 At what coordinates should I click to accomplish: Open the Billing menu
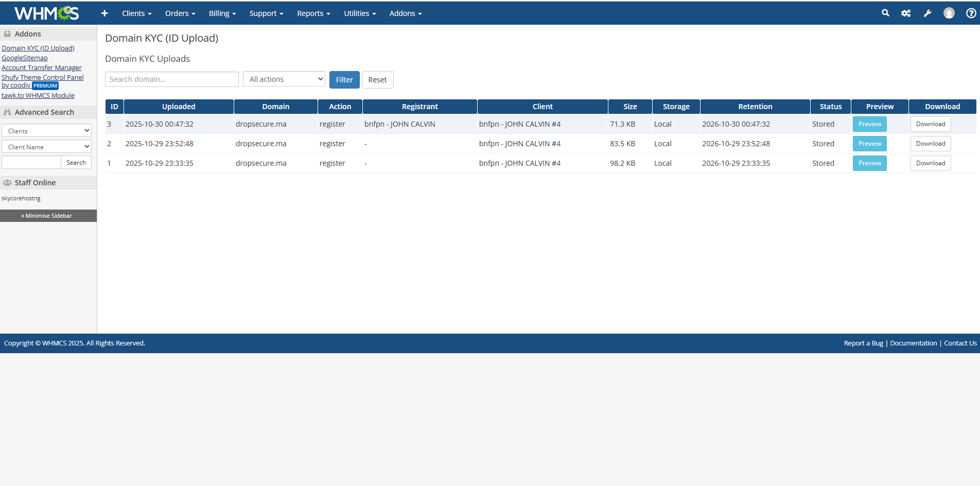pos(222,13)
